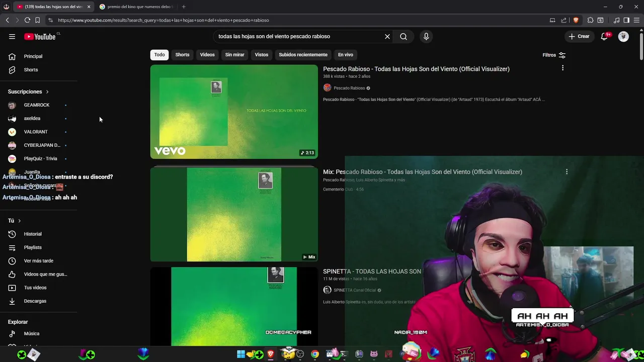
Task: Go to the YouTube home logo
Action: [40, 36]
